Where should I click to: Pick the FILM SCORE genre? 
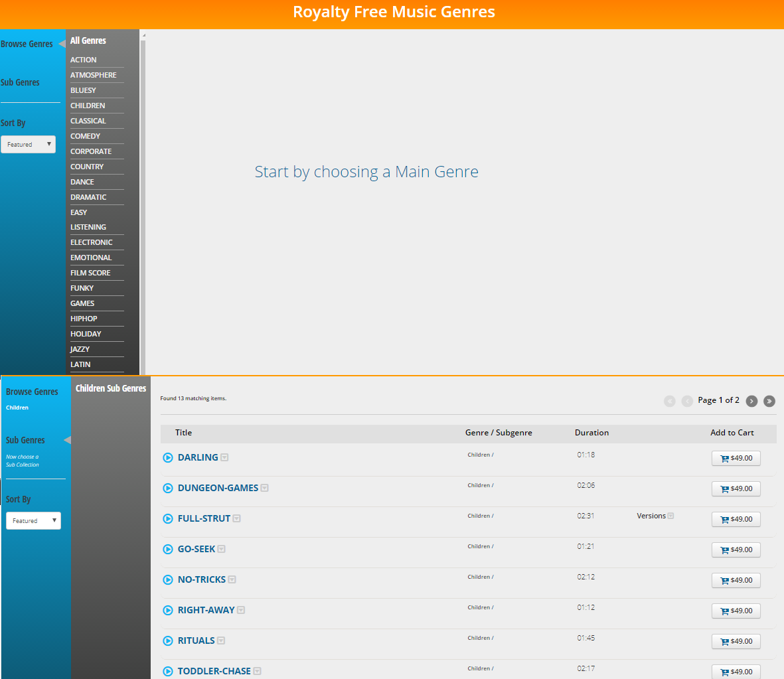90,273
